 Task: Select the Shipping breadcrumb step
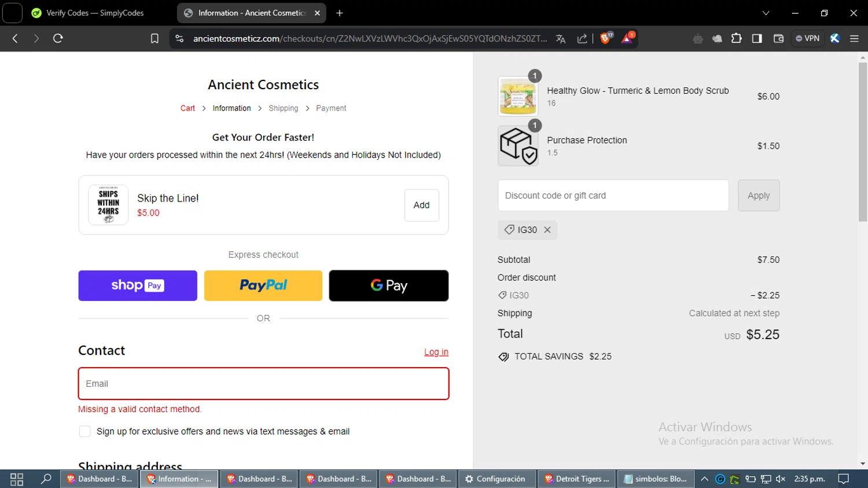point(283,108)
